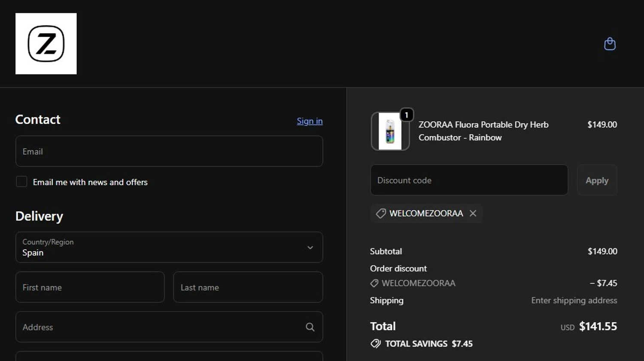Focus the First name field

(90, 287)
